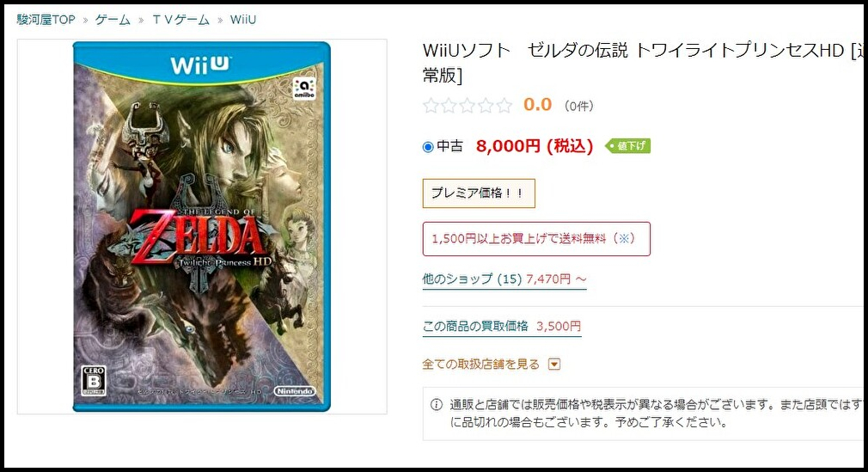
Task: Open the TVゲーム breadcrumb link
Action: tap(181, 20)
